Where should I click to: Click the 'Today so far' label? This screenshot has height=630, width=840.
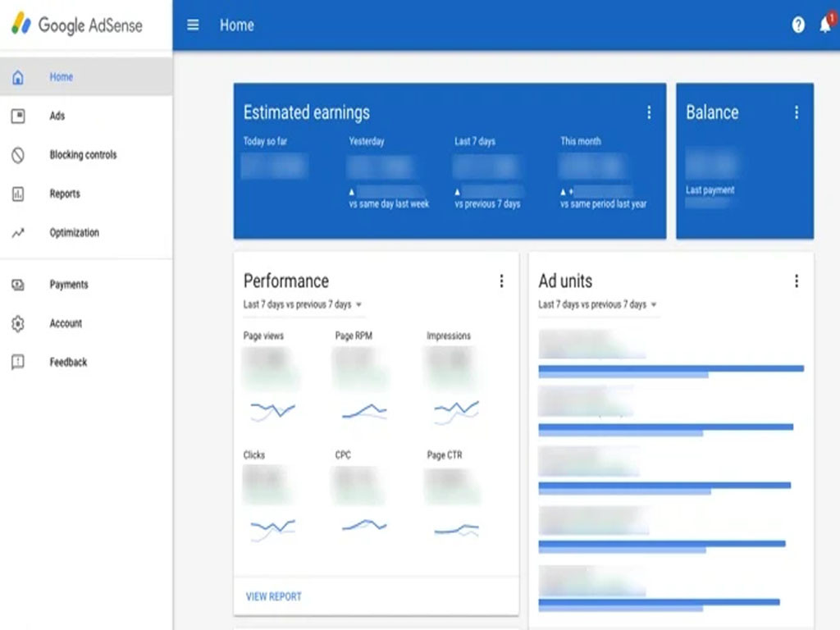point(265,141)
